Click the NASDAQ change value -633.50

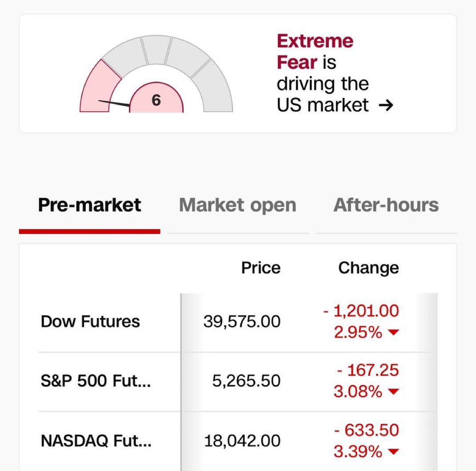366,430
